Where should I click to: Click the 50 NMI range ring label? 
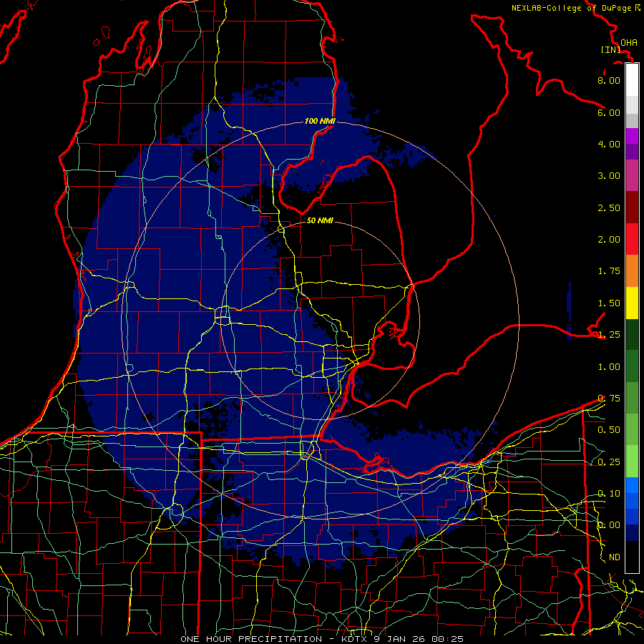click(320, 220)
